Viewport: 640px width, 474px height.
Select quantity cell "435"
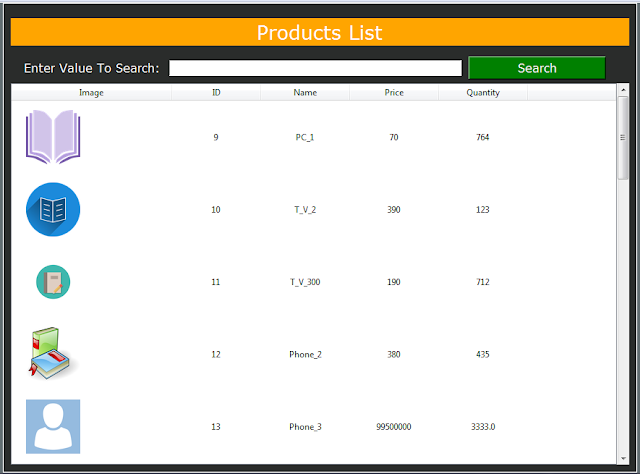tap(483, 354)
